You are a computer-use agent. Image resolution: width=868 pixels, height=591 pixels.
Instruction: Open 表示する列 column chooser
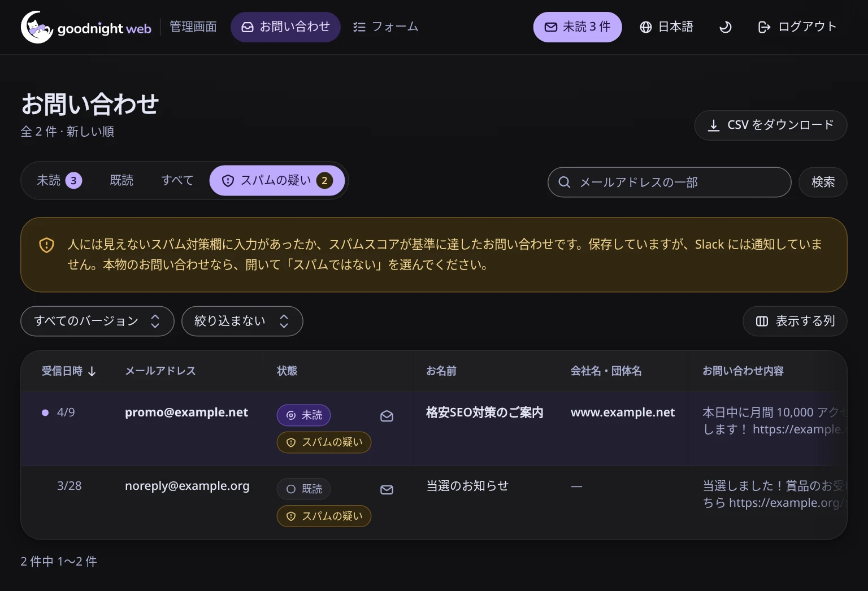(x=795, y=321)
